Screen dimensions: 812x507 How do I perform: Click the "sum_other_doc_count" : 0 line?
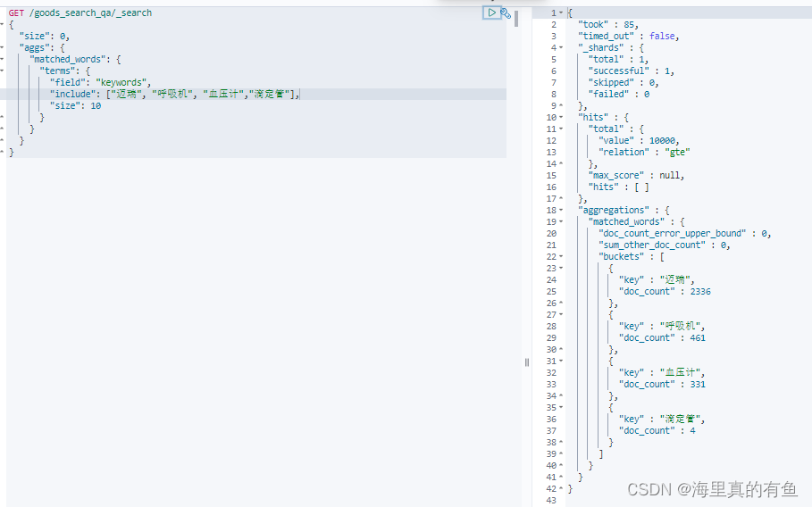[665, 245]
